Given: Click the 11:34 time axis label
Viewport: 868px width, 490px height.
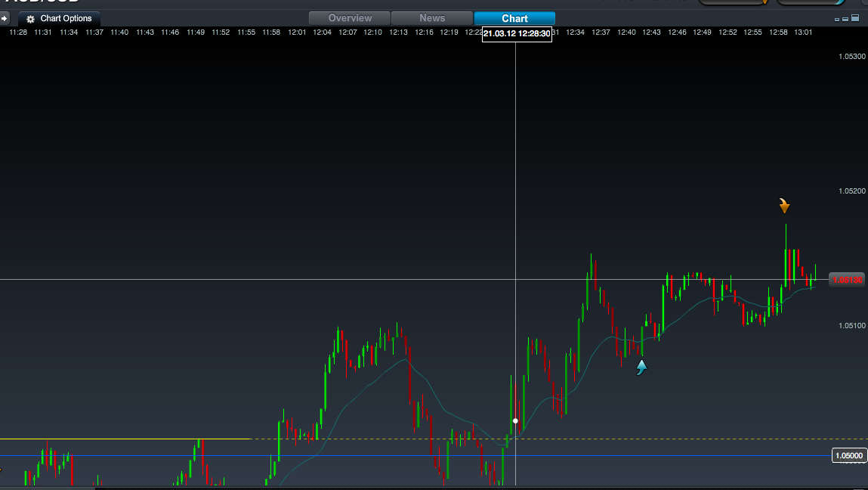Looking at the screenshot, I should click(69, 33).
